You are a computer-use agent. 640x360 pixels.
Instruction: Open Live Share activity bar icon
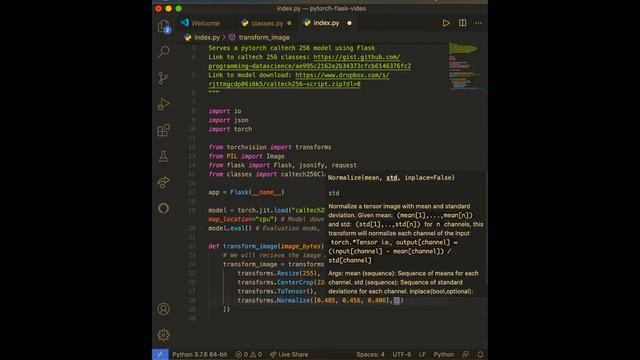(163, 182)
